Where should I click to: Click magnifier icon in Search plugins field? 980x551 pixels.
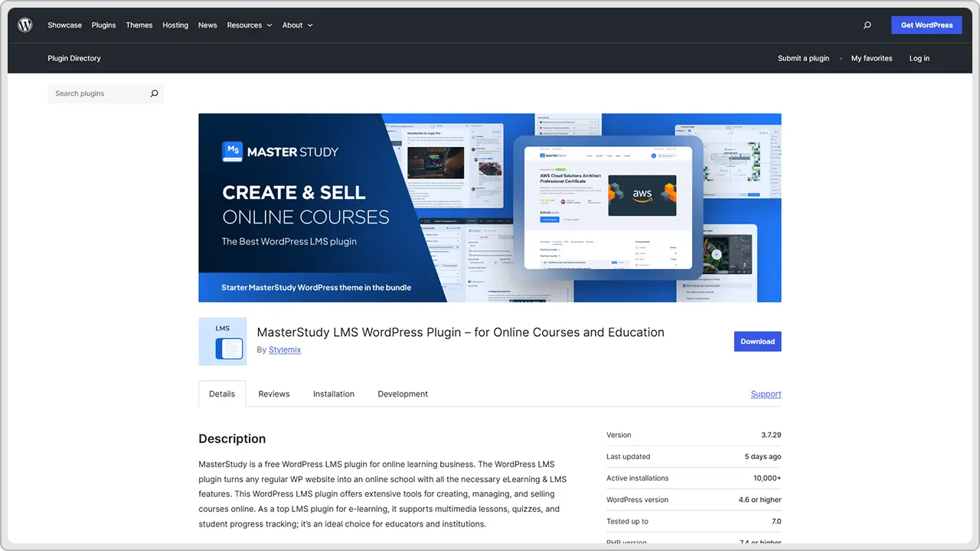(x=154, y=93)
